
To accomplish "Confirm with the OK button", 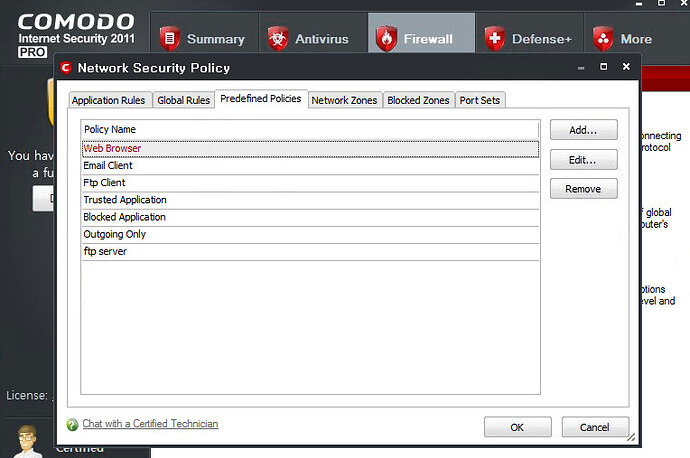I will pyautogui.click(x=518, y=427).
